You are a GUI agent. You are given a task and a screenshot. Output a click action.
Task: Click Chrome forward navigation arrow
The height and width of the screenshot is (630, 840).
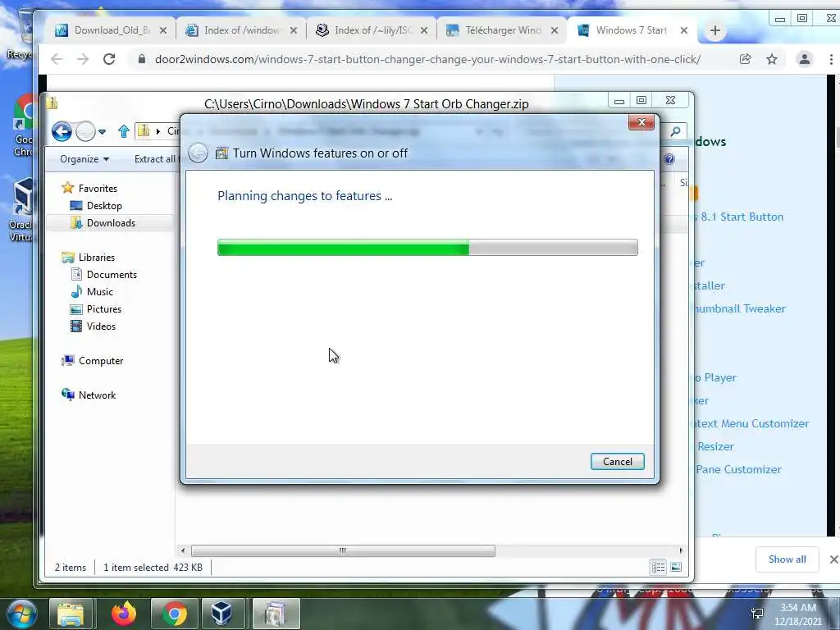(83, 59)
